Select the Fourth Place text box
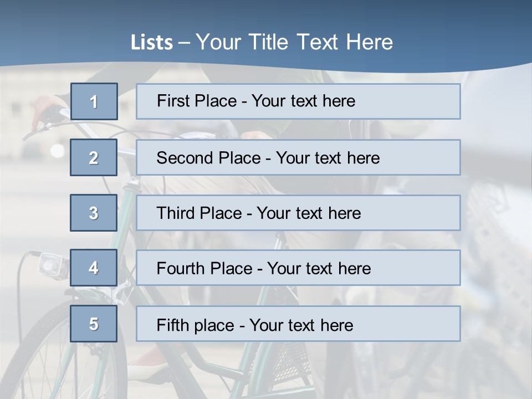The height and width of the screenshot is (399, 532). 298,268
